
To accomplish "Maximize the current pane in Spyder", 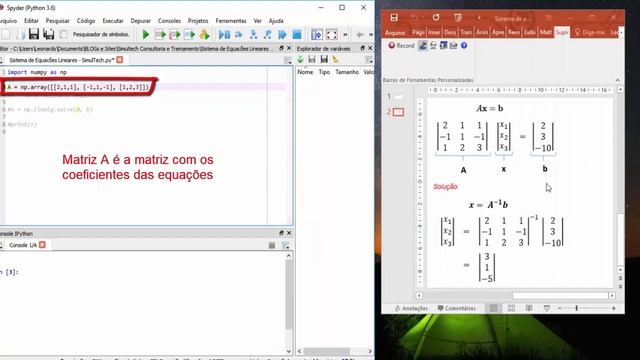I will (x=317, y=35).
